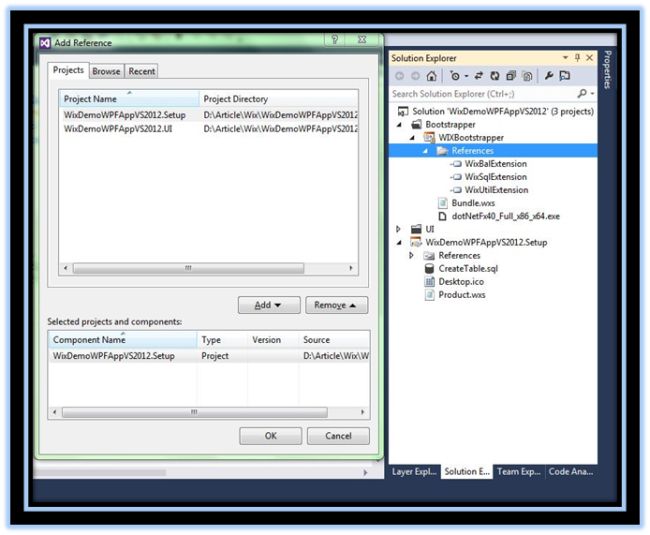Switch to the Layer Explorer bottom tab
The width and height of the screenshot is (650, 535).
(x=414, y=472)
